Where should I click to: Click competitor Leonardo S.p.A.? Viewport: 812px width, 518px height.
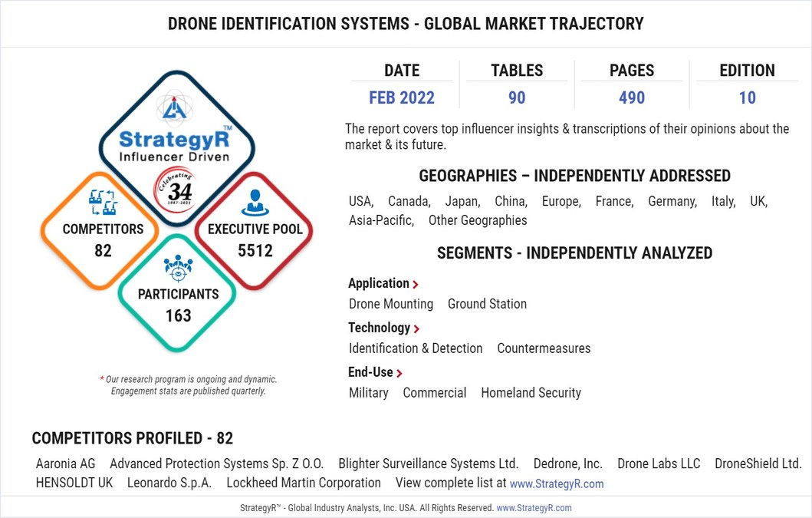pos(169,483)
